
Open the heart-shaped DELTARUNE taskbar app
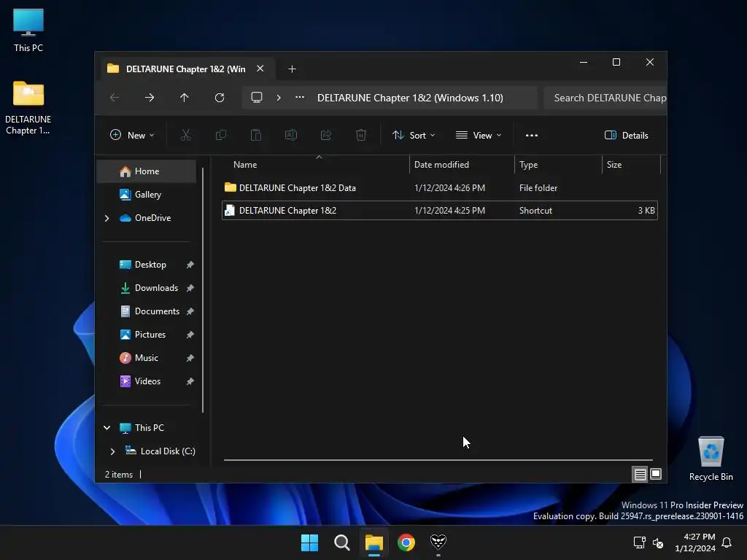click(x=438, y=542)
